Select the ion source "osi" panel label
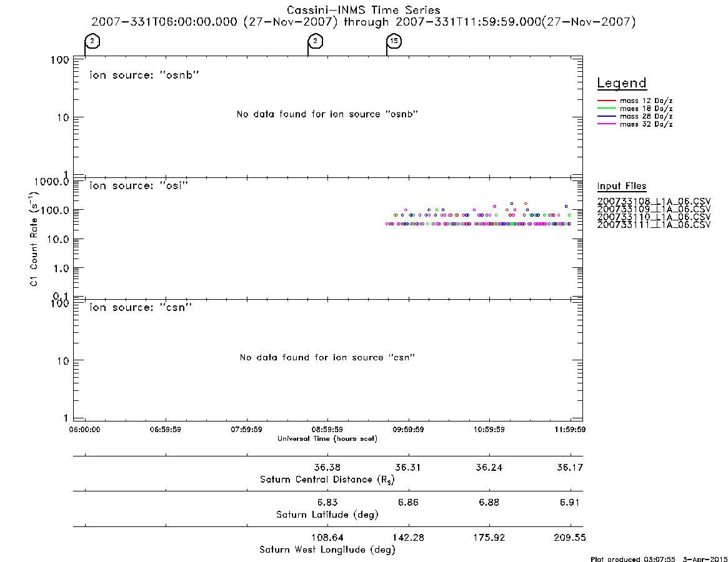The height and width of the screenshot is (562, 728). [x=139, y=185]
